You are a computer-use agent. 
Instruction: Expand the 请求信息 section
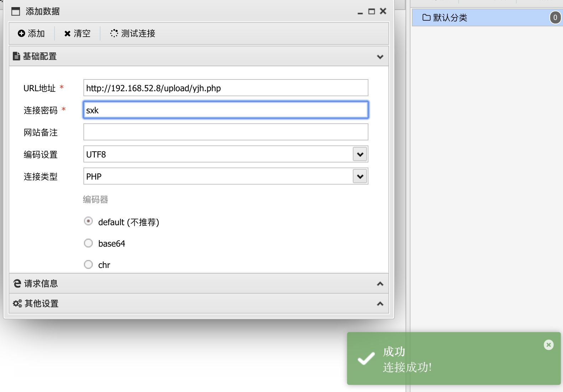(380, 284)
